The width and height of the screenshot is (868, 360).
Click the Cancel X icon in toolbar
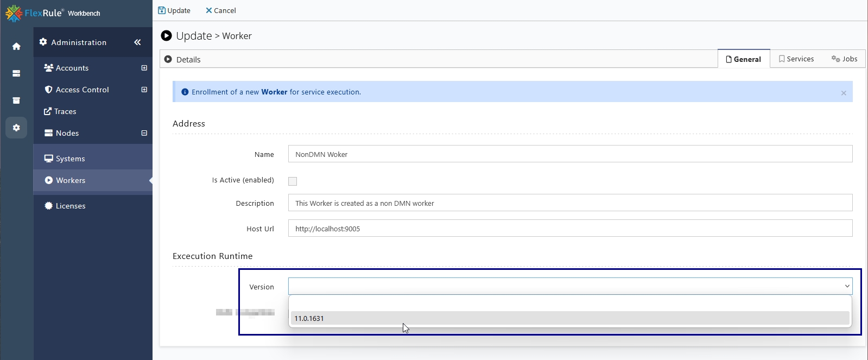208,10
